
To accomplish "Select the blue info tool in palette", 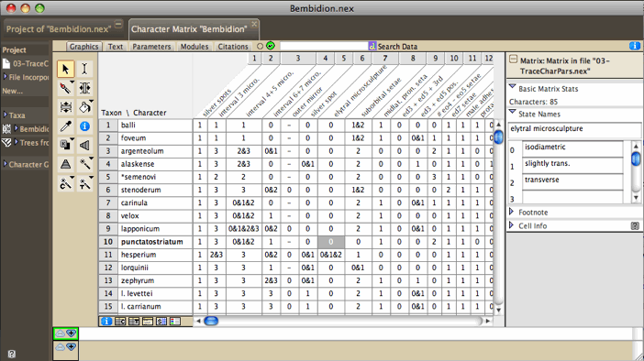I will click(x=84, y=126).
